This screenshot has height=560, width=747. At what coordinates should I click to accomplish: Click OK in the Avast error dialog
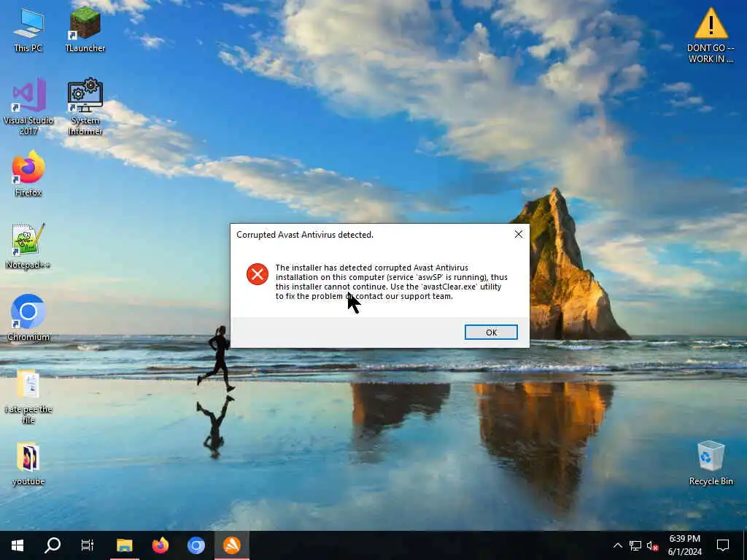click(x=491, y=332)
